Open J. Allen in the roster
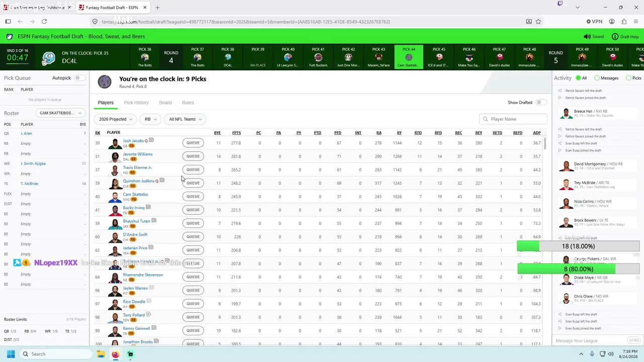Screen dimensions: 644x362 [26, 133]
